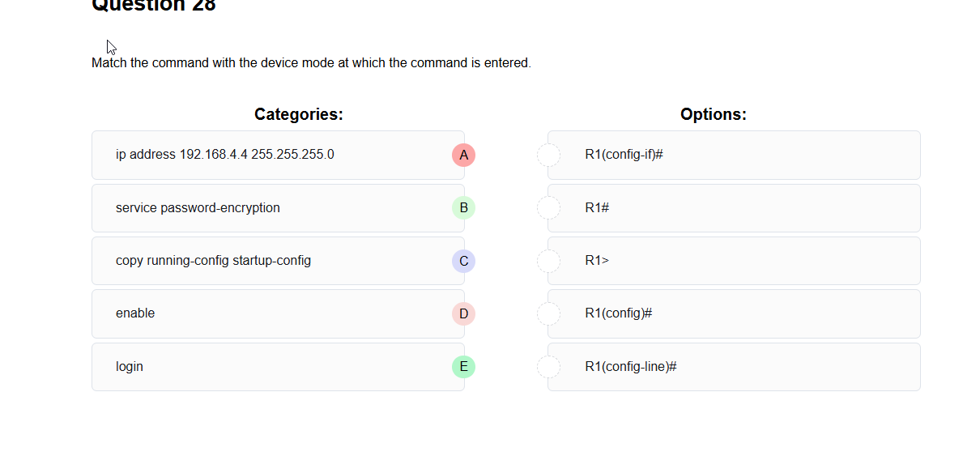This screenshot has height=456, width=980.
Task: Click the empty circle beside R1>
Action: pyautogui.click(x=548, y=261)
